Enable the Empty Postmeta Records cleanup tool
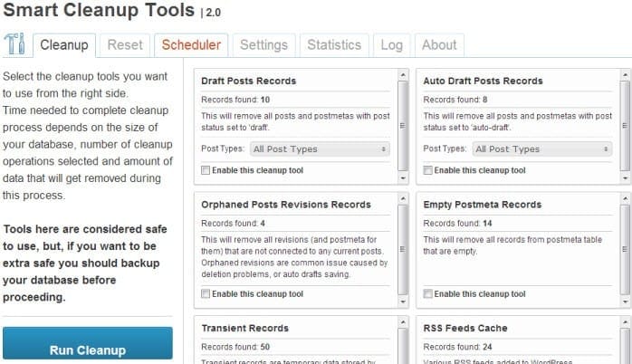 point(427,294)
